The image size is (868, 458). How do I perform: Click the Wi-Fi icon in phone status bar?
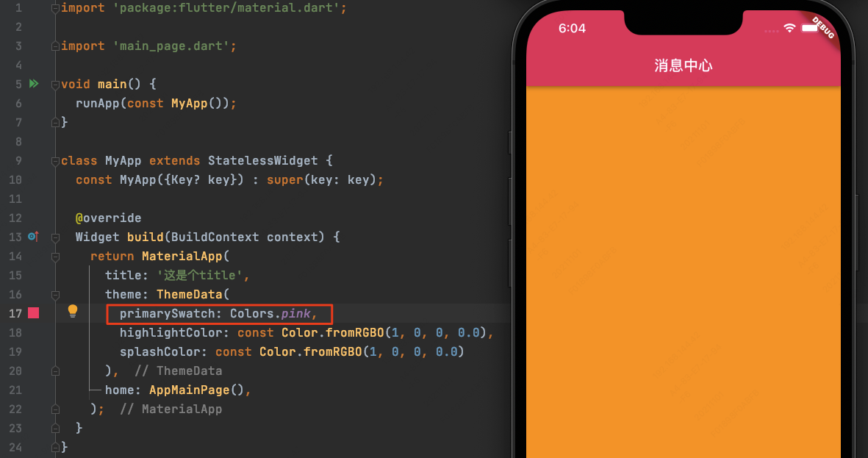(790, 28)
